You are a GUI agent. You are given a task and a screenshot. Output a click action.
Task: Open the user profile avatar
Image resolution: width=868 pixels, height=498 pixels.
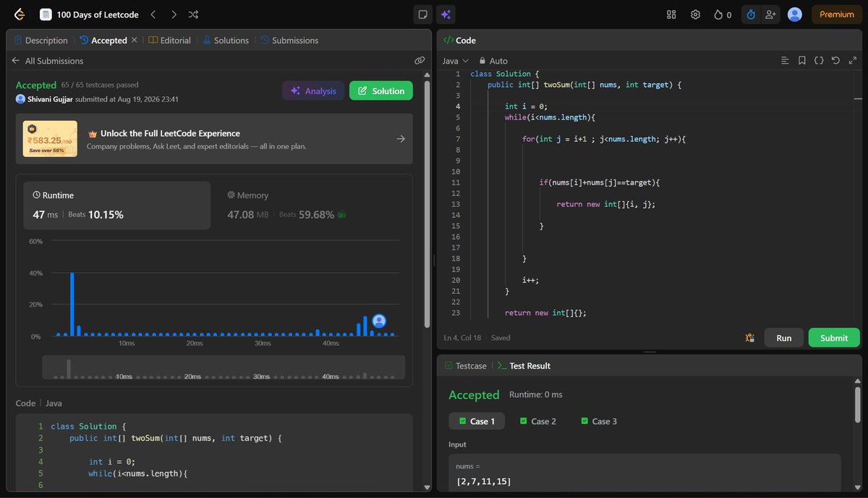[x=795, y=14]
